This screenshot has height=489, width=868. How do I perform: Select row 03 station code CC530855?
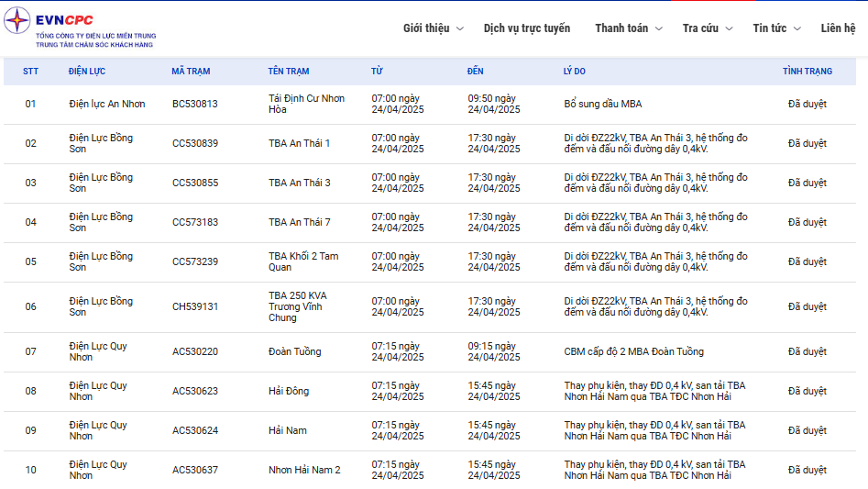click(194, 183)
